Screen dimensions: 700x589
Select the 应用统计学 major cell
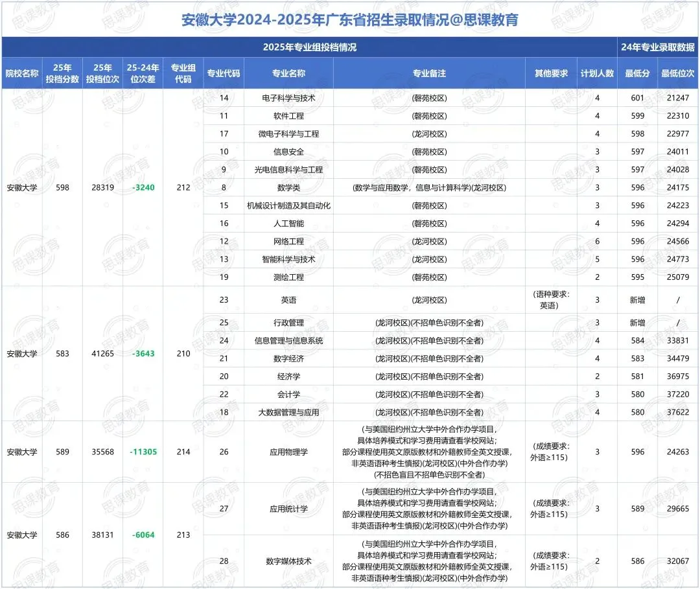[x=289, y=509]
